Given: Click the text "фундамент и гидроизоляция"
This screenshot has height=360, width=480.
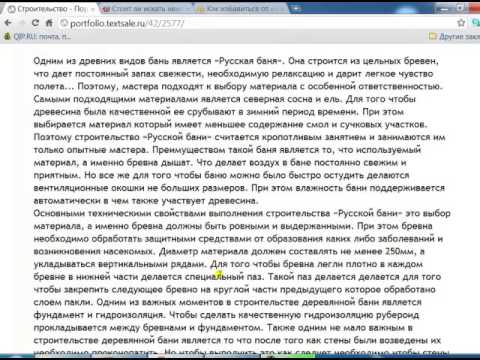Looking at the screenshot, I should 99,315.
